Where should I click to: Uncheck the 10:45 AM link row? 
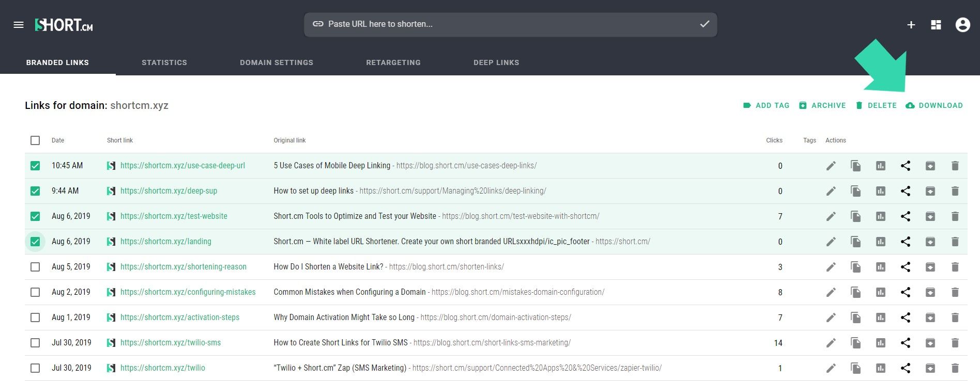(35, 166)
